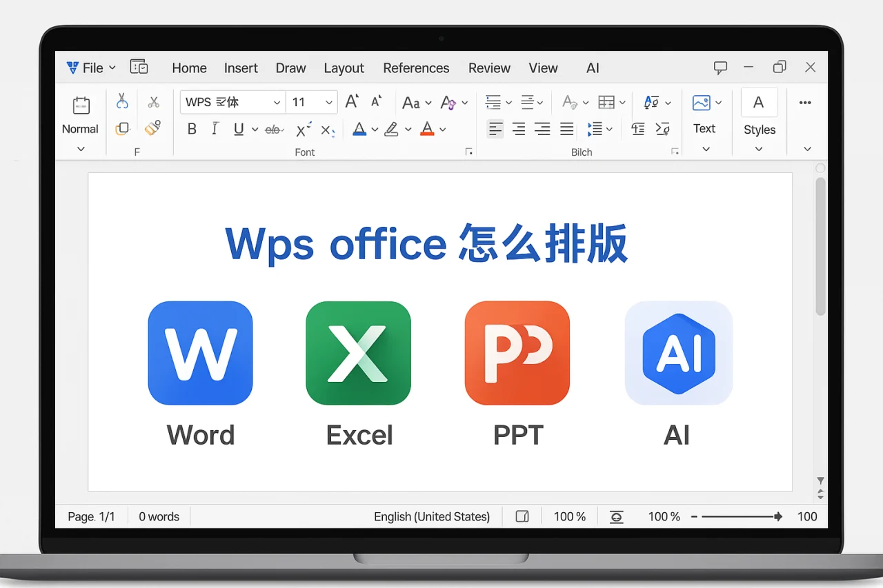Open the font name dropdown
This screenshot has width=883, height=588.
pyautogui.click(x=276, y=102)
